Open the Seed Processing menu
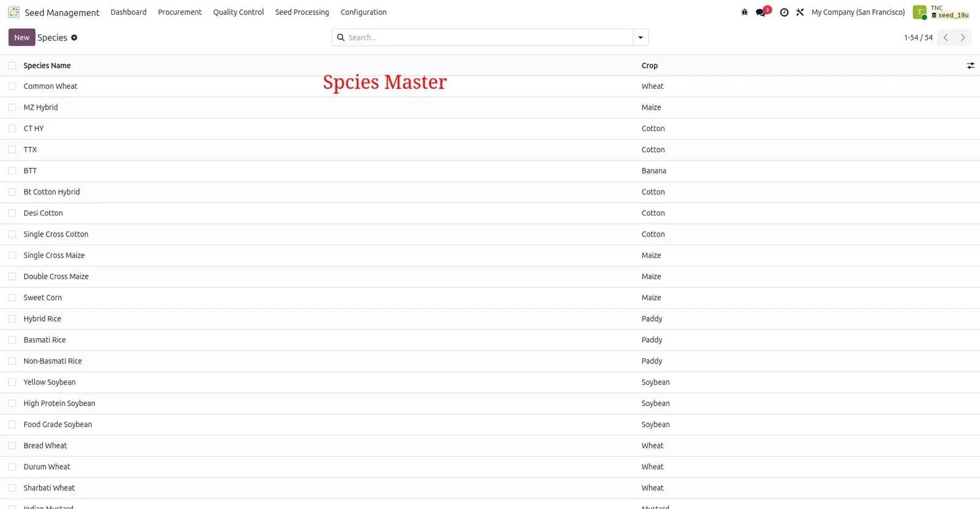The image size is (980, 509). [302, 12]
